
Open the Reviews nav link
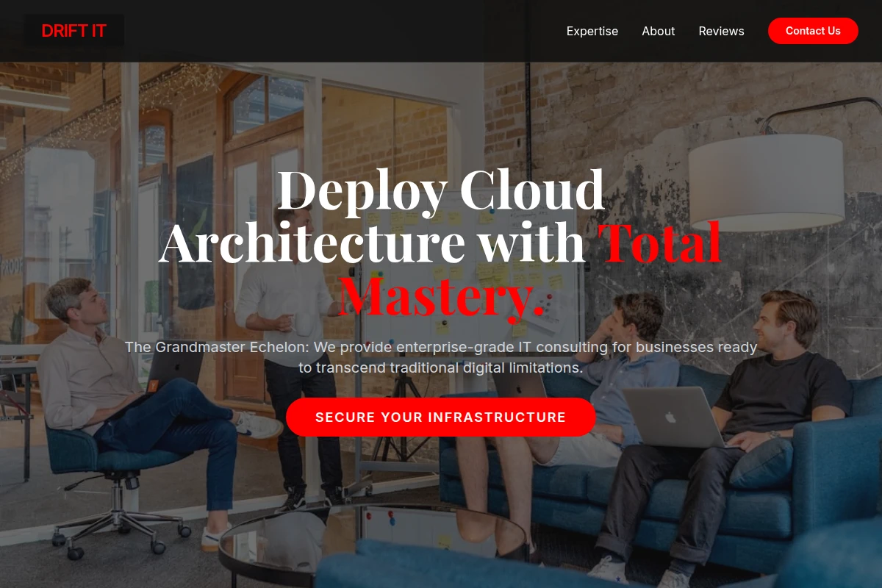[721, 31]
